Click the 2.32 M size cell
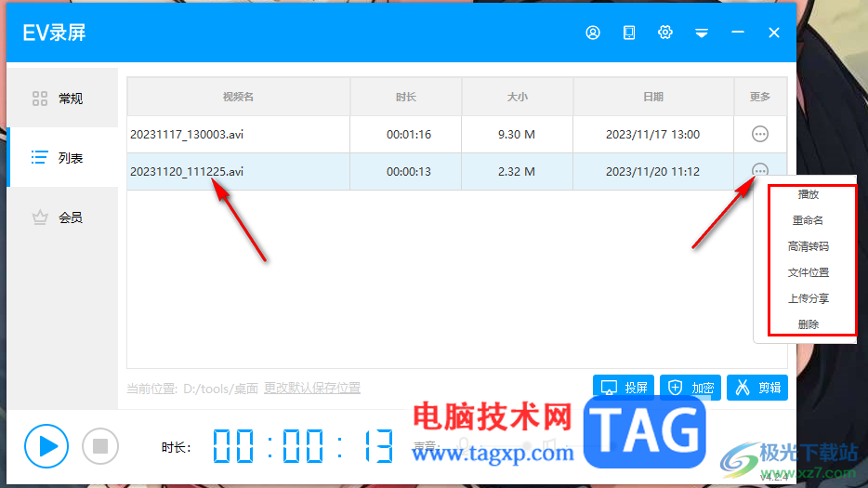The height and width of the screenshot is (488, 868). click(x=517, y=172)
